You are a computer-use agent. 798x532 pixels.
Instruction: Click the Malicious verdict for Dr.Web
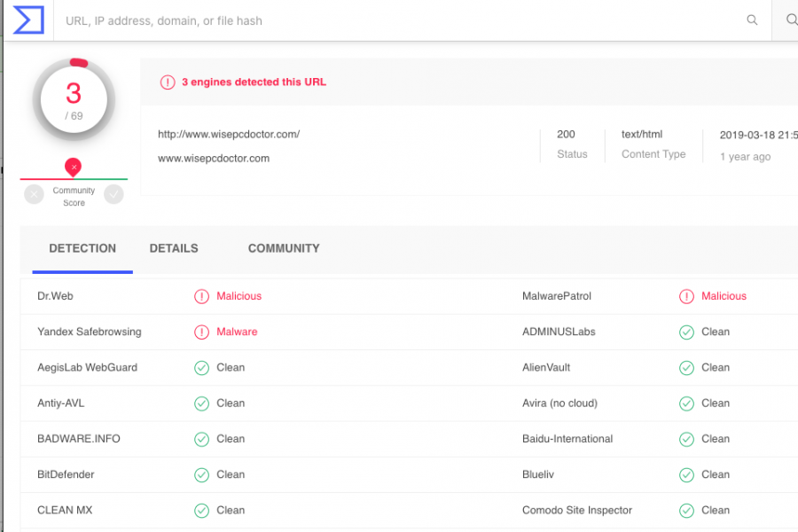tap(239, 296)
